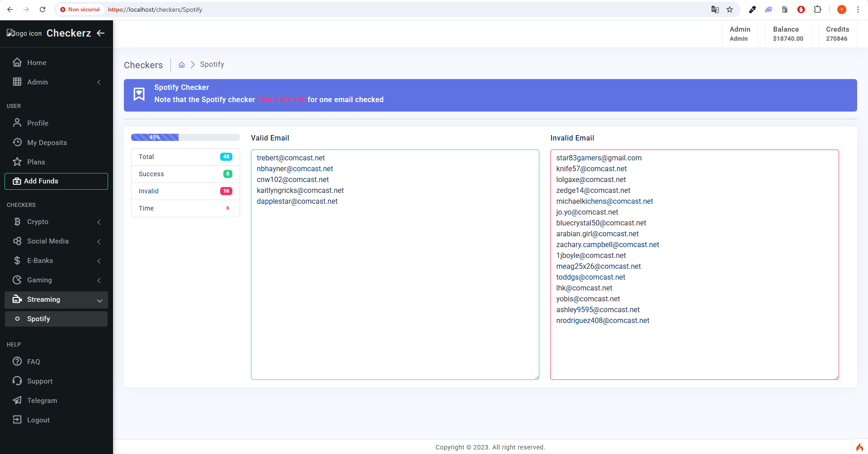Click the Profile person icon
The width and height of the screenshot is (868, 454).
point(17,123)
